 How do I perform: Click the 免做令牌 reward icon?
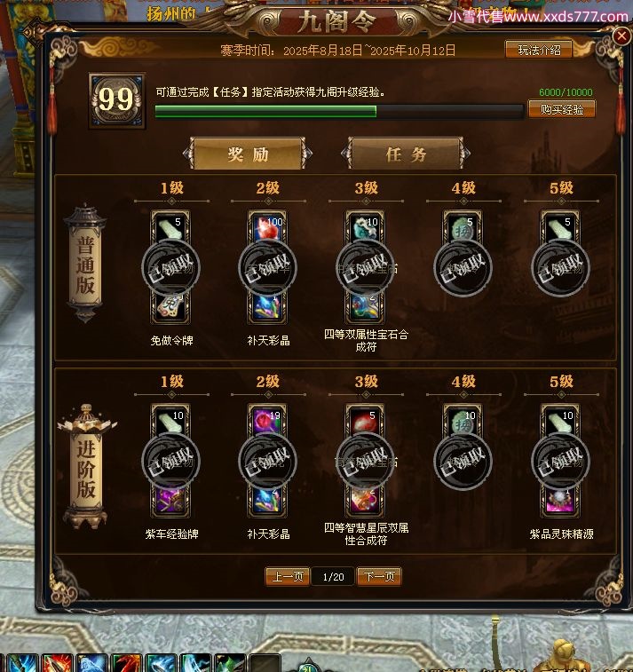170,307
